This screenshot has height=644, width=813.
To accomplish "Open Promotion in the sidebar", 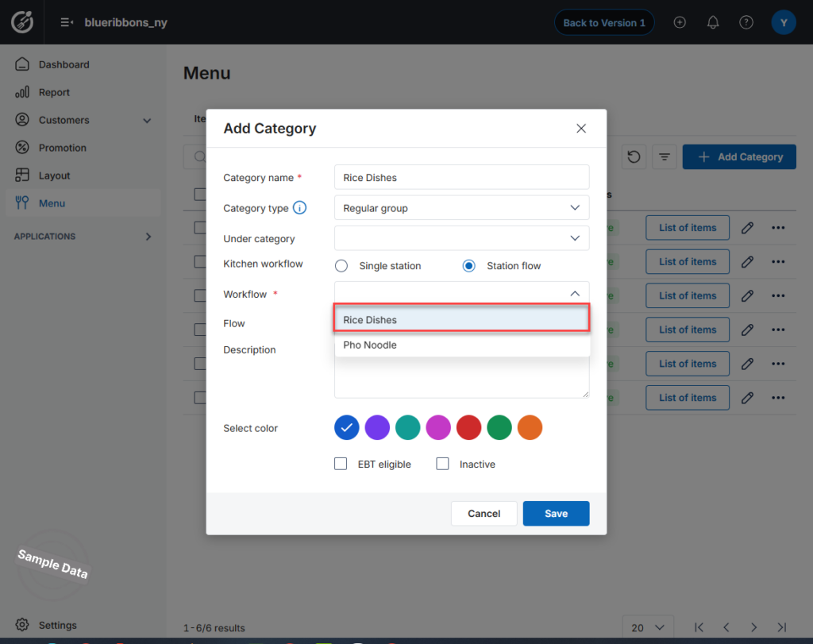I will tap(62, 148).
